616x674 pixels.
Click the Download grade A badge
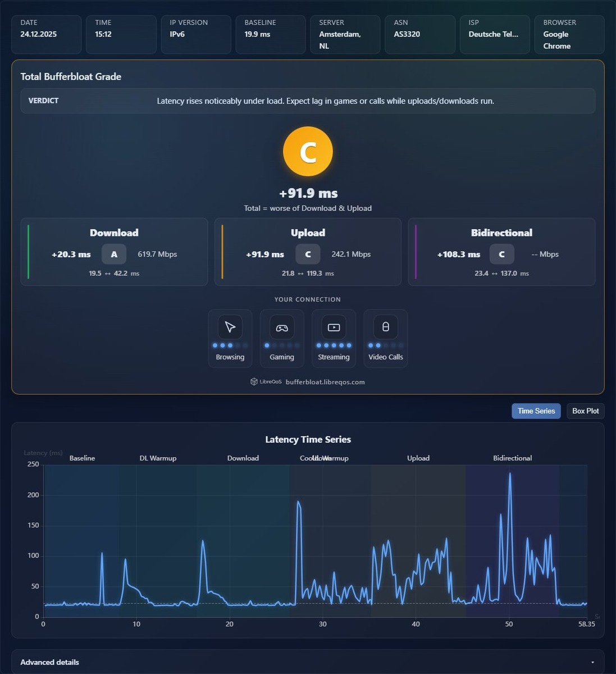point(114,254)
